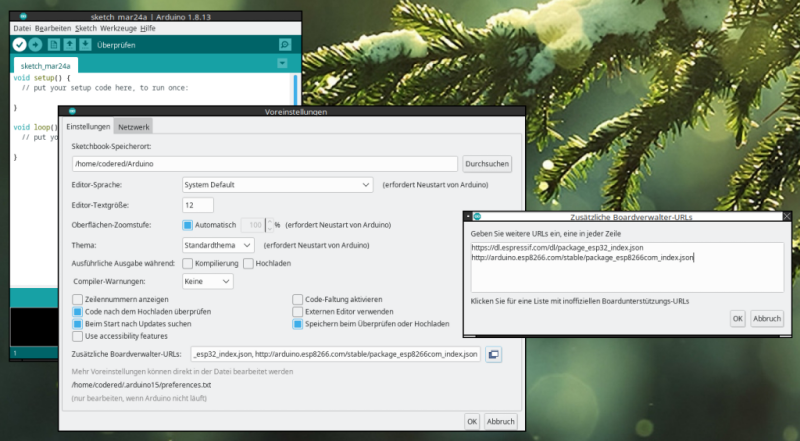Enable verbose output for Kompilierung
Screen dimensions: 800x441
(187, 263)
